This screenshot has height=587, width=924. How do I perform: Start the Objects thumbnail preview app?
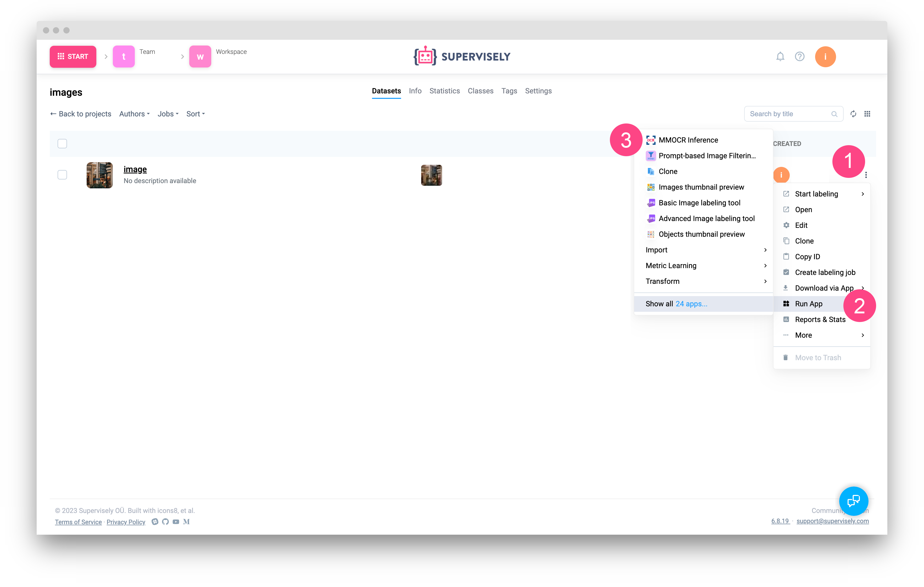[701, 234]
